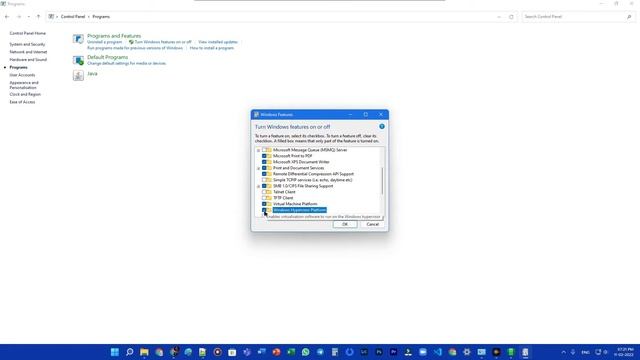The width and height of the screenshot is (640, 360).
Task: Click Turn Windows features on or off link
Action: point(163,42)
